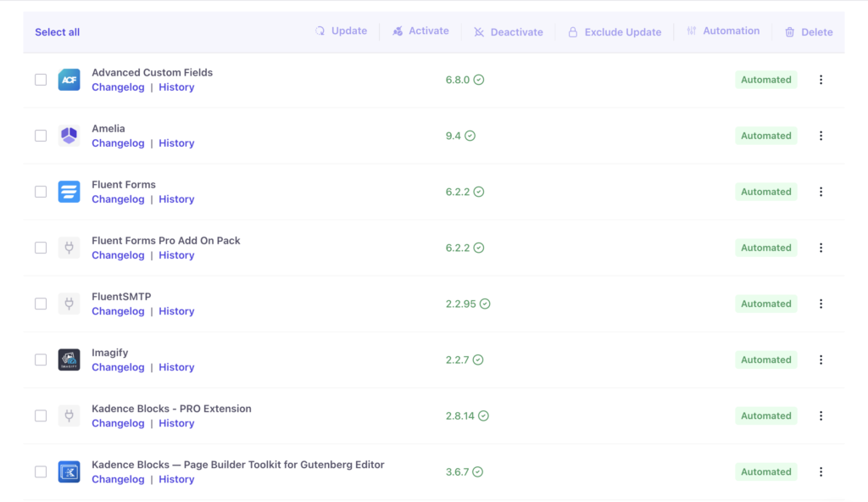Click the Exclude Update bulk action

click(x=615, y=32)
